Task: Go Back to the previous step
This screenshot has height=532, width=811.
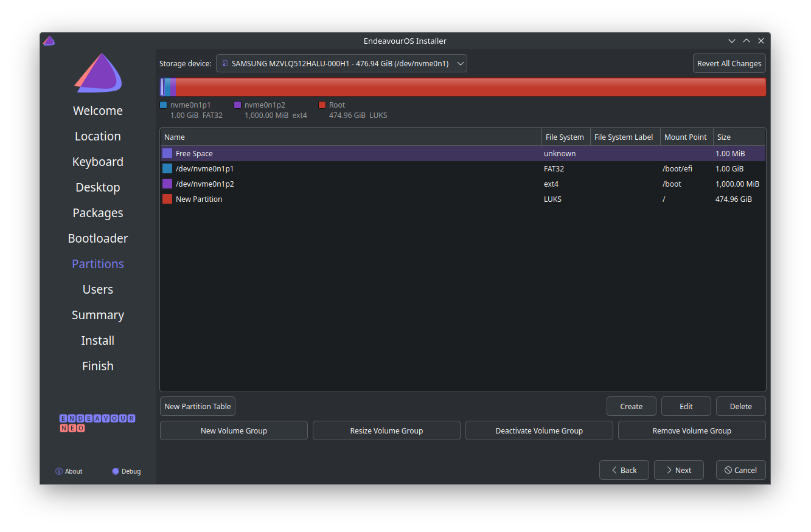Action: point(624,470)
